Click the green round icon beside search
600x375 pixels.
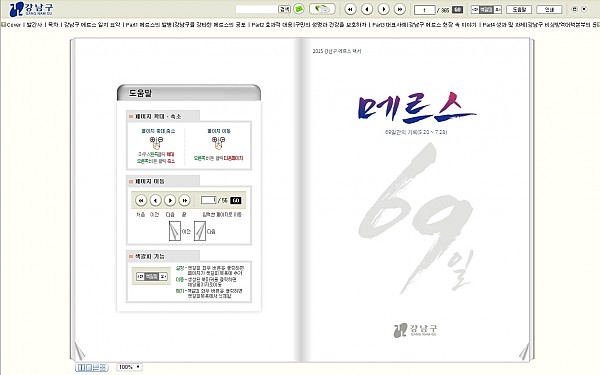click(299, 9)
